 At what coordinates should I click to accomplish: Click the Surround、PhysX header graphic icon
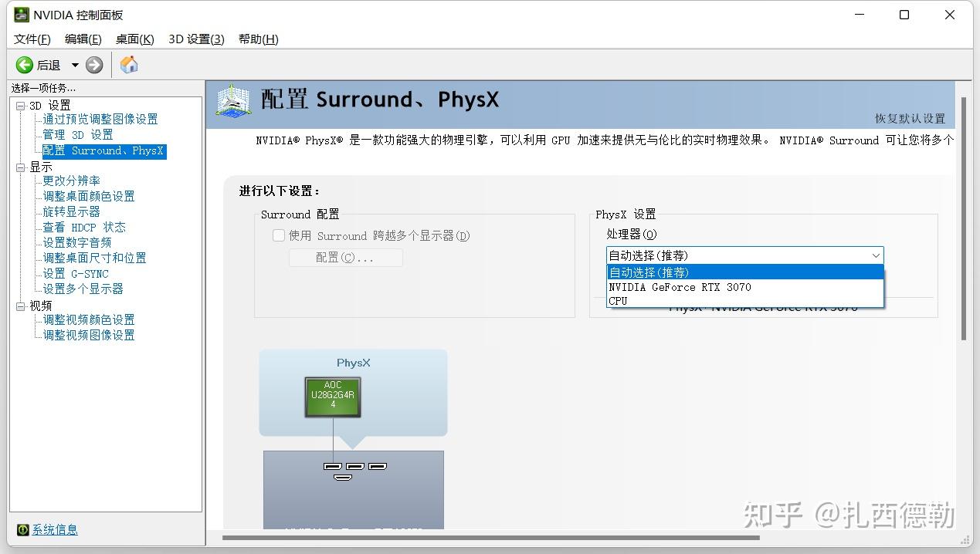(x=232, y=100)
